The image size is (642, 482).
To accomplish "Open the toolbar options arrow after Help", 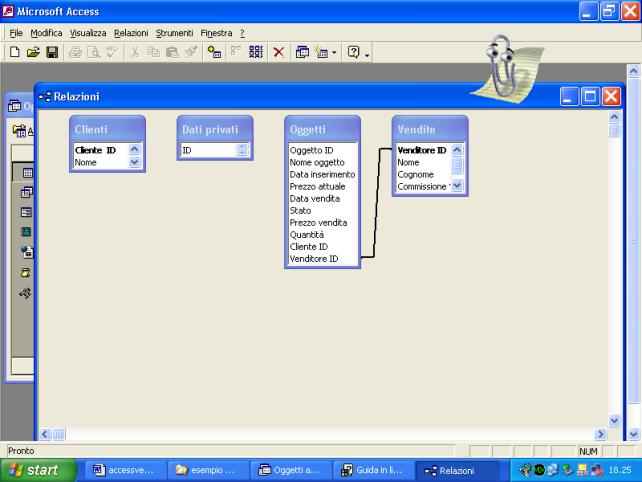I will (x=367, y=54).
